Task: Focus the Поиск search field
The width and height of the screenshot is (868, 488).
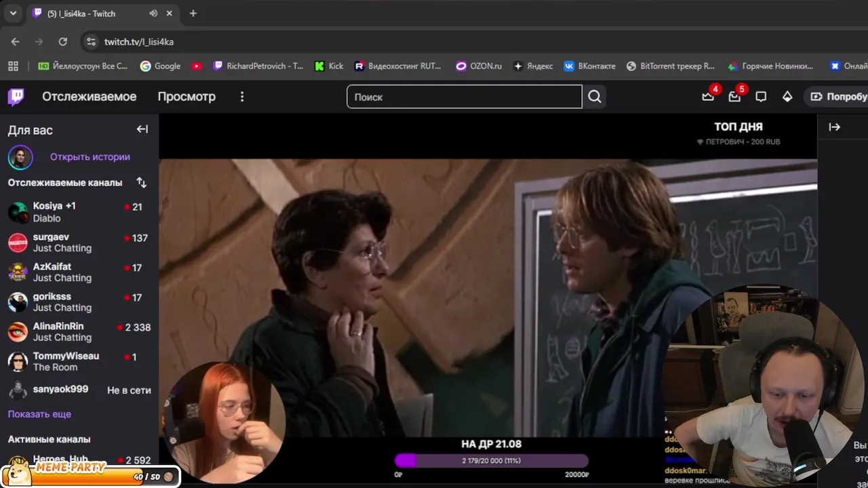Action: (465, 96)
